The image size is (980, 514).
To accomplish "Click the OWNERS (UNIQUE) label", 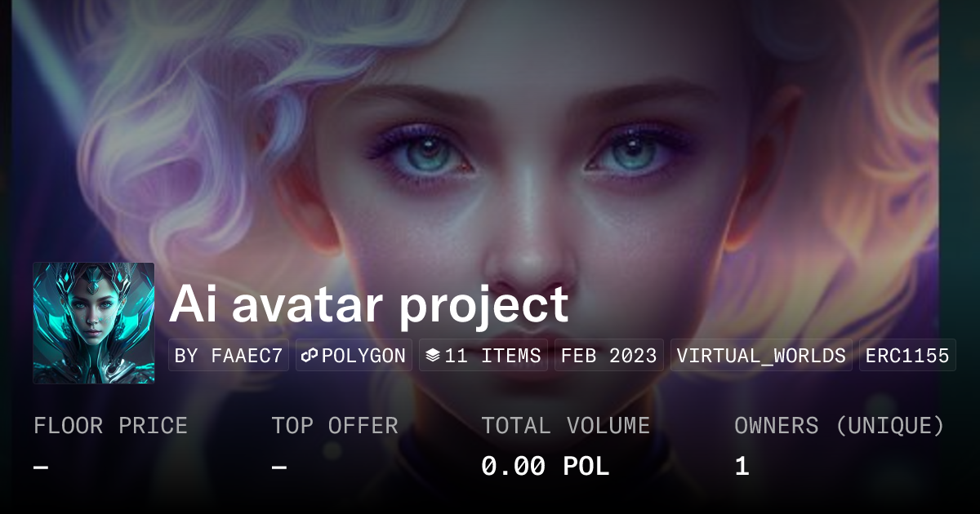I will [840, 426].
